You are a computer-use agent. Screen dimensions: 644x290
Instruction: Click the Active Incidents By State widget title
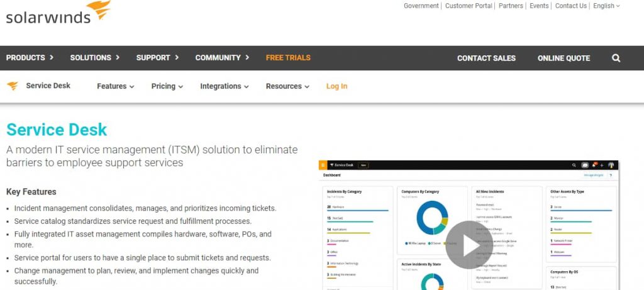(421, 264)
